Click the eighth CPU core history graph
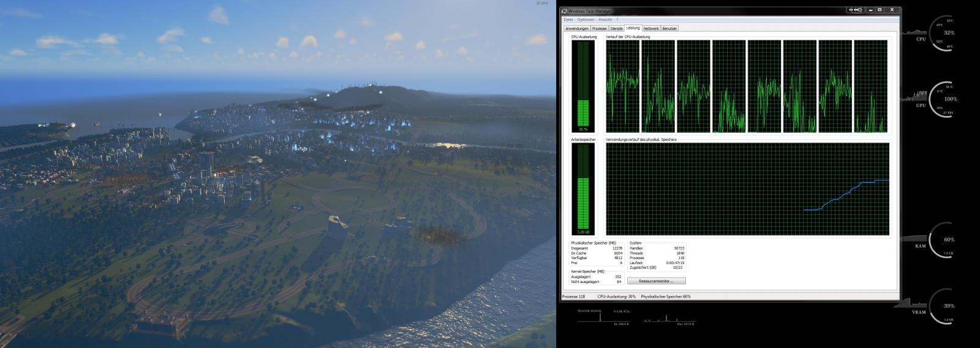 click(x=871, y=86)
